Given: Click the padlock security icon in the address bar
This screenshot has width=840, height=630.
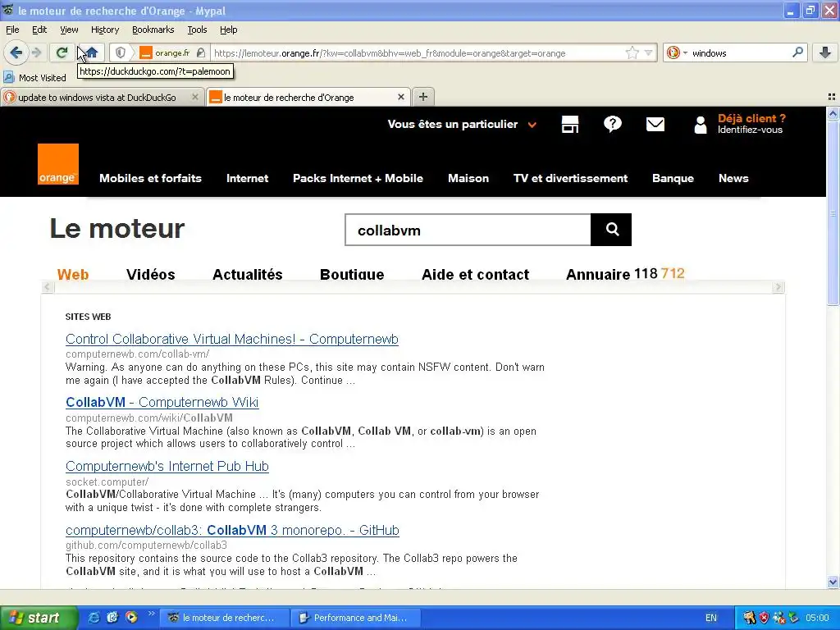Looking at the screenshot, I should (x=201, y=52).
